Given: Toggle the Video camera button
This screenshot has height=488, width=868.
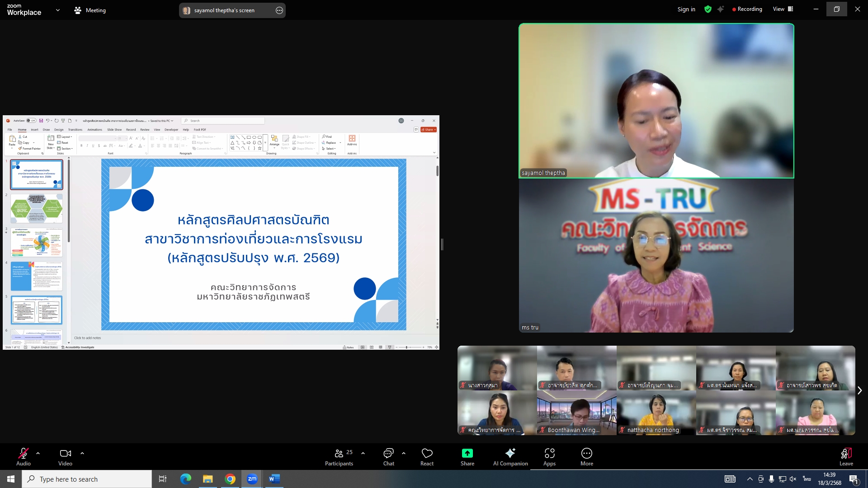Looking at the screenshot, I should point(65,454).
